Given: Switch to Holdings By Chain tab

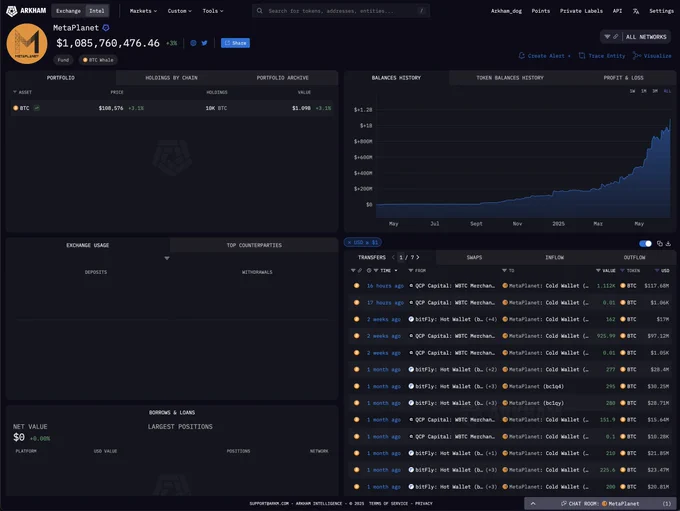Looking at the screenshot, I should [171, 78].
